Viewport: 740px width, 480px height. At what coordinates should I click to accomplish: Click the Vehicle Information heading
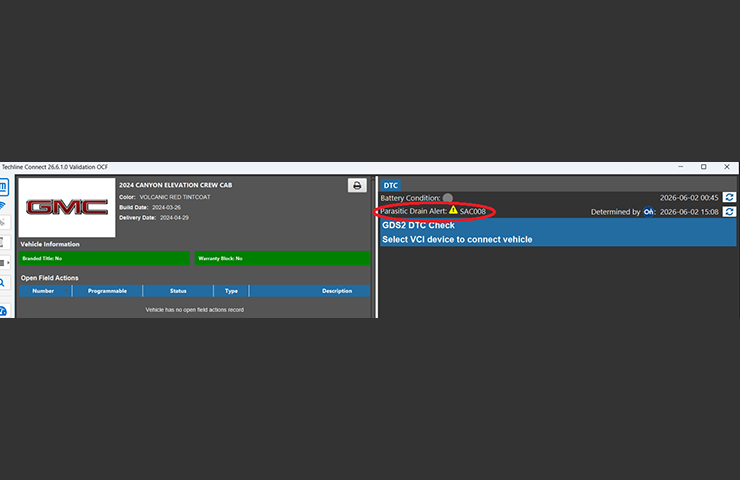pyautogui.click(x=50, y=244)
